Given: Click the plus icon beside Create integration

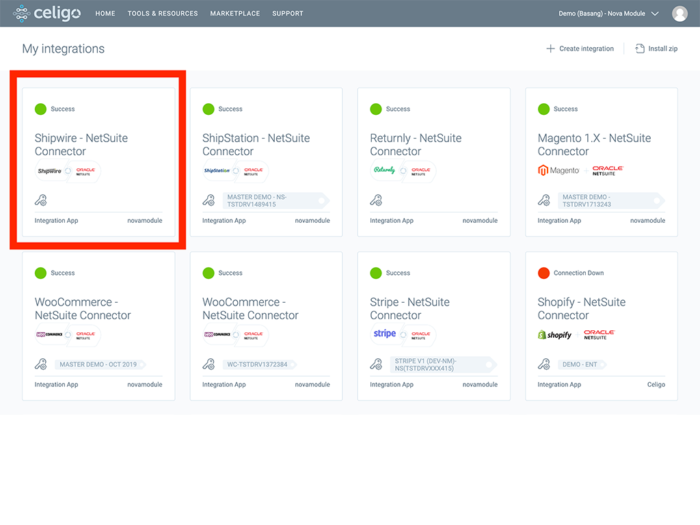Looking at the screenshot, I should click(x=550, y=49).
